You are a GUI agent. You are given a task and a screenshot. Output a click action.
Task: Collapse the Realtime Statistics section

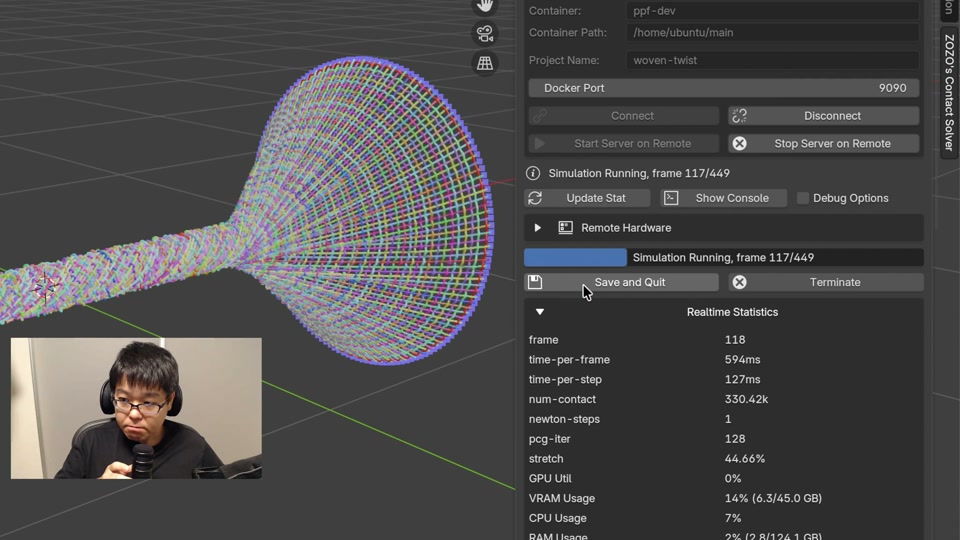539,312
